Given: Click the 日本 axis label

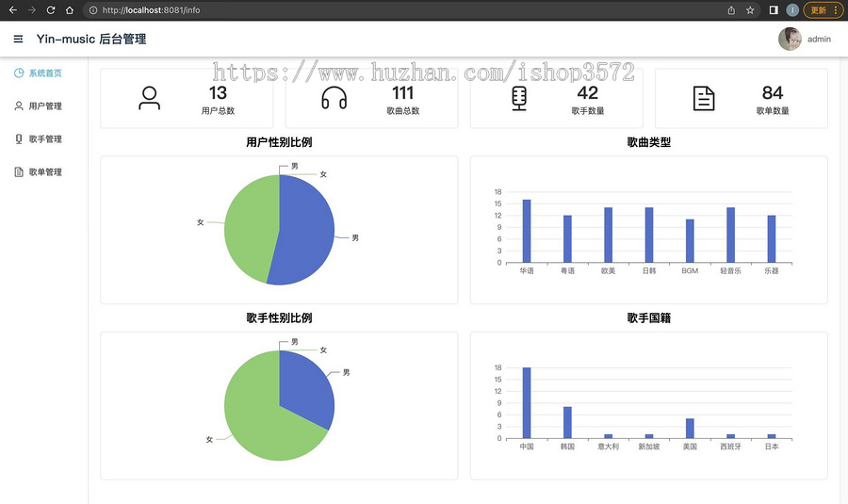Looking at the screenshot, I should pos(772,447).
